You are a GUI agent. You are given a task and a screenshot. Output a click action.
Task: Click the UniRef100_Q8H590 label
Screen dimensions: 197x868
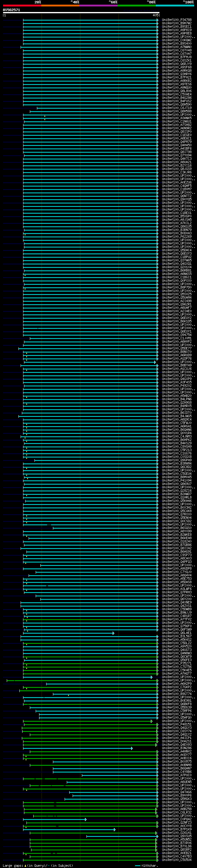coord(177,104)
